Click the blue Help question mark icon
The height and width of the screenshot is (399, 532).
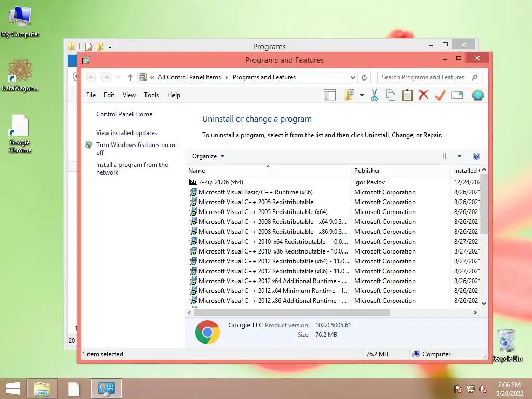coord(476,156)
